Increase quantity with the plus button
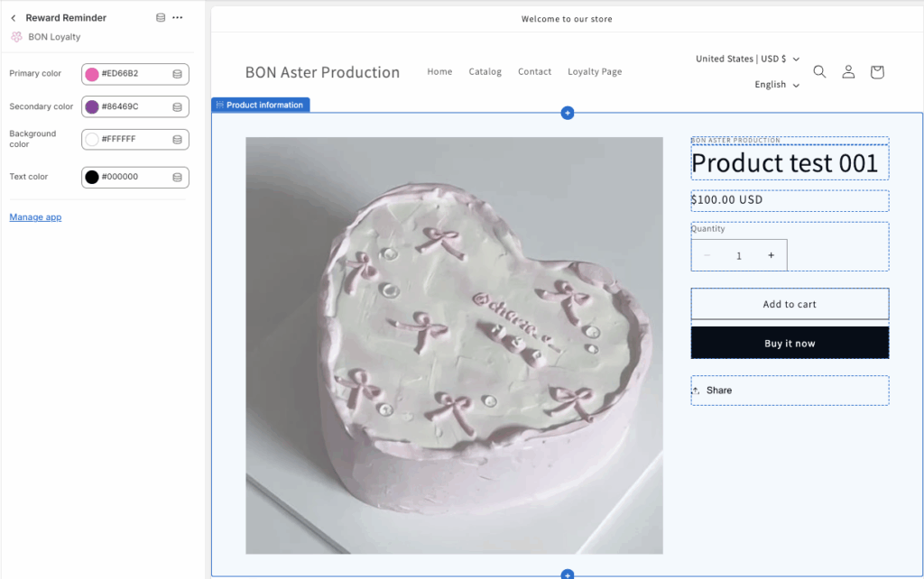924x579 pixels. (x=771, y=255)
